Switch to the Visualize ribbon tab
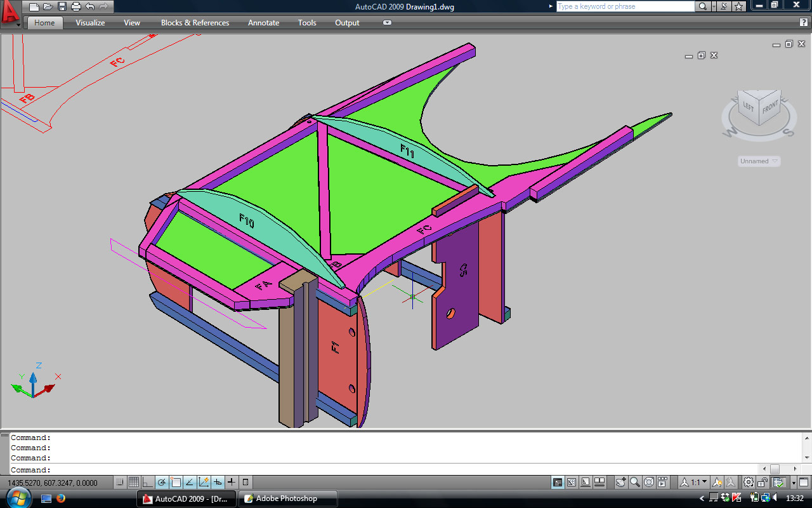This screenshot has height=508, width=812. [90, 23]
